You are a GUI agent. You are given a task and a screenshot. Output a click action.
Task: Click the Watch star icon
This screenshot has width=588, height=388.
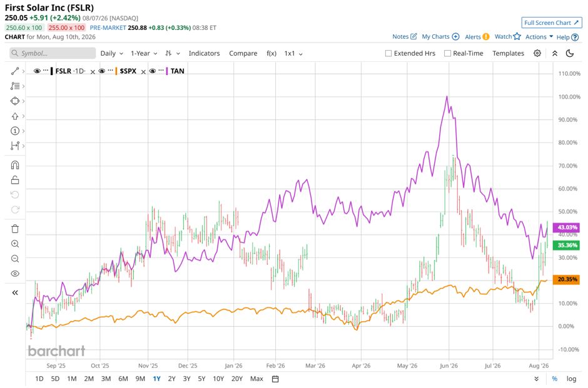click(517, 36)
